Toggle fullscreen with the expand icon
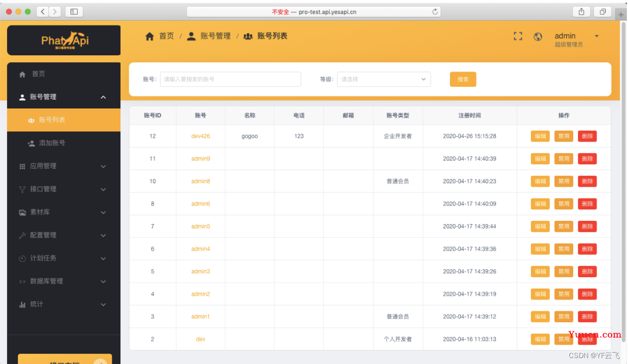 518,36
